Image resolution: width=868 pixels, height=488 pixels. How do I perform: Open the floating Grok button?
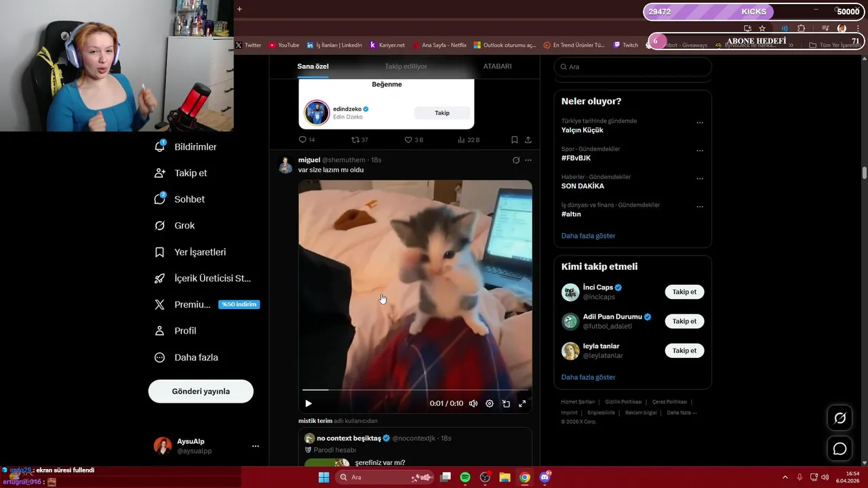point(840,418)
